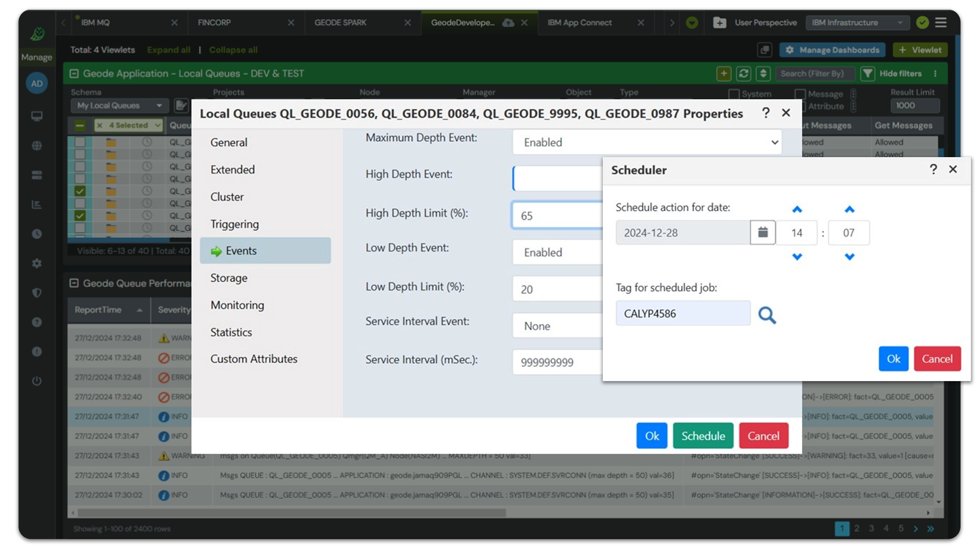This screenshot has height=551, width=980.
Task: Decrease the scheduler hour with down arrow
Action: point(797,256)
